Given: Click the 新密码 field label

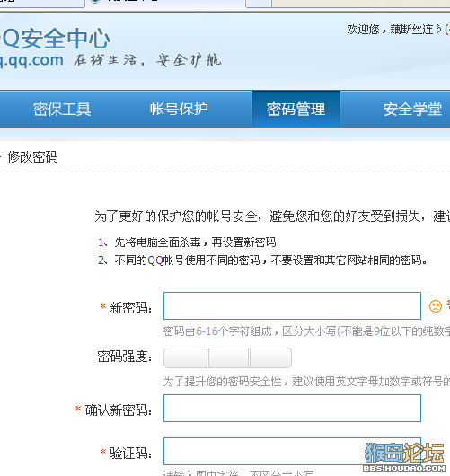Looking at the screenshot, I should [130, 308].
